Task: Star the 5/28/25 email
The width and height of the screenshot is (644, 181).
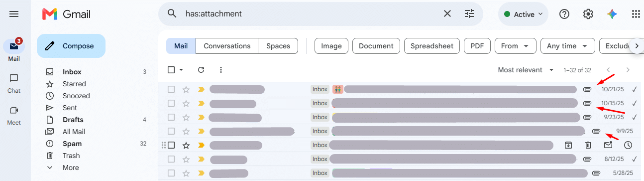Action: coord(186,173)
